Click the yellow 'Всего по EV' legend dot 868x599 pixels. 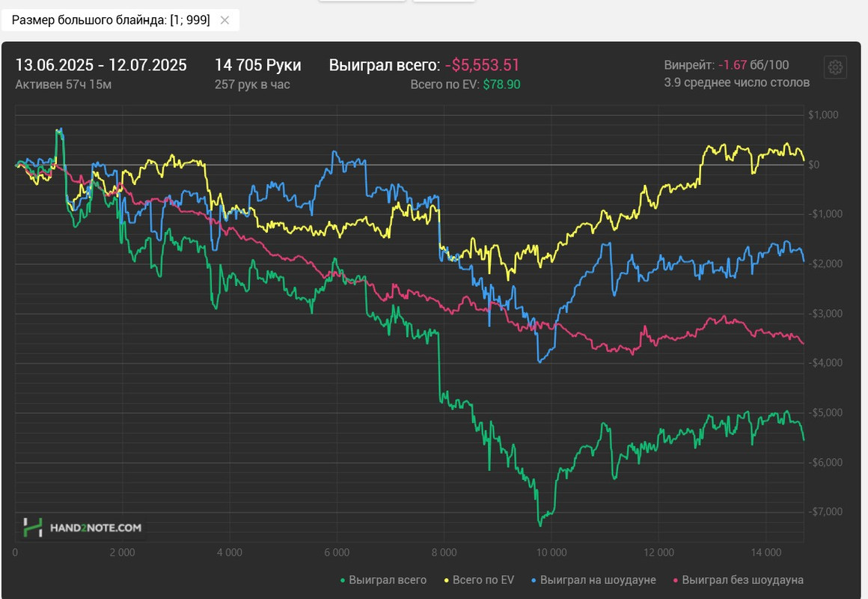446,580
